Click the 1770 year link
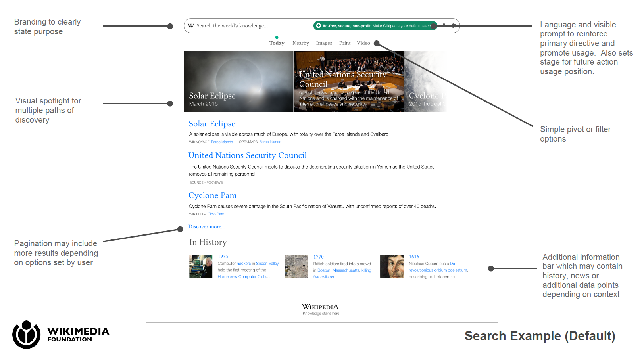The image size is (644, 362). point(319,257)
